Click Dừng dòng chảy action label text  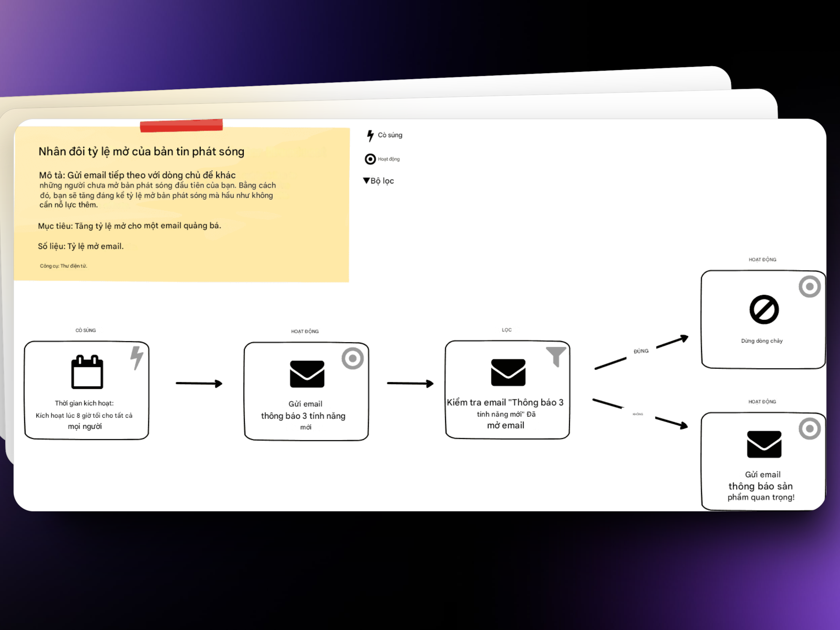point(763,343)
